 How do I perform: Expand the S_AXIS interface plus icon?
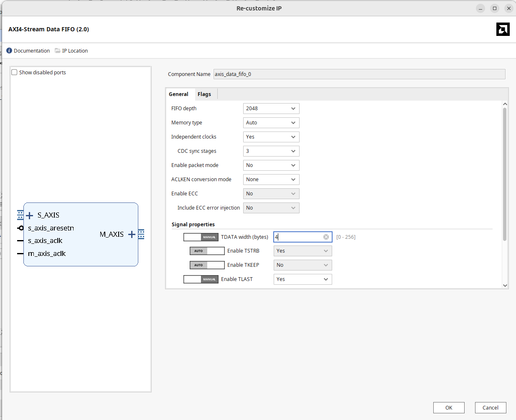click(x=30, y=215)
